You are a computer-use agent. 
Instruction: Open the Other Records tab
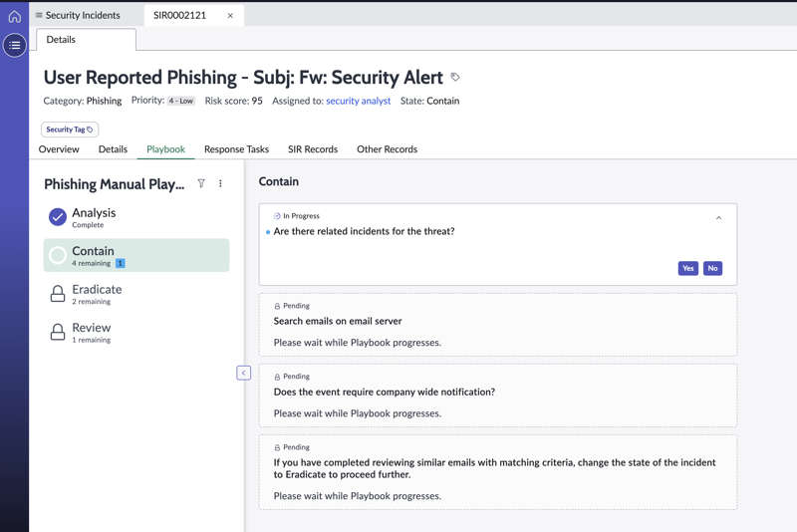click(x=387, y=149)
